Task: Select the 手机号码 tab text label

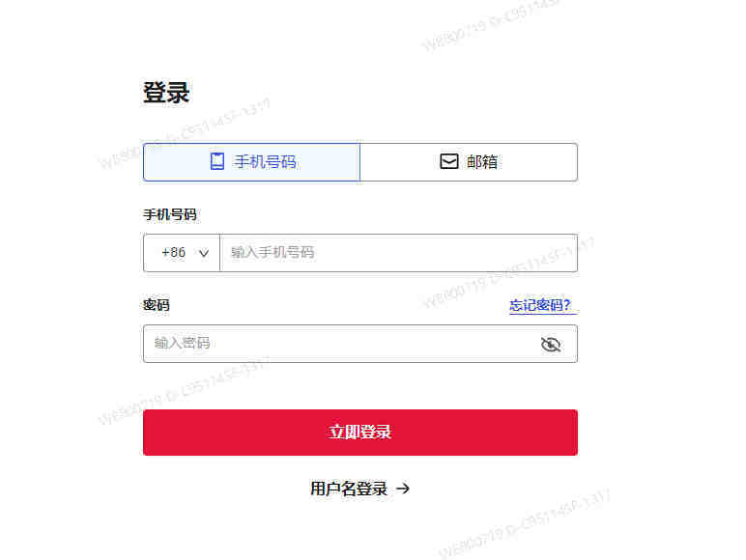Action: pos(265,161)
